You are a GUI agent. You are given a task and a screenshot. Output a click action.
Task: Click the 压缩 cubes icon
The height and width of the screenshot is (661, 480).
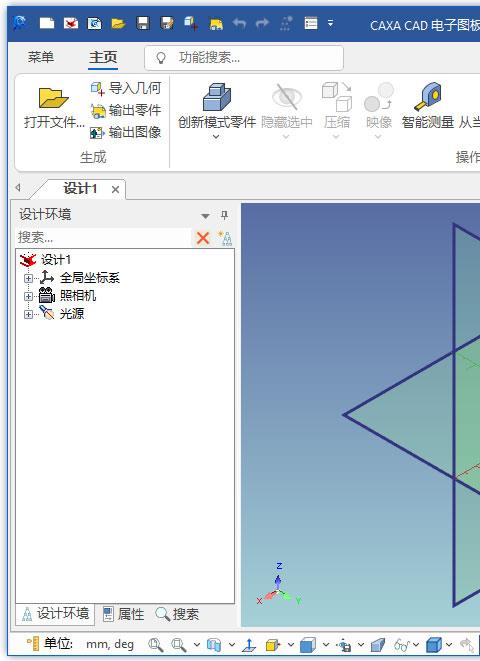coord(337,97)
